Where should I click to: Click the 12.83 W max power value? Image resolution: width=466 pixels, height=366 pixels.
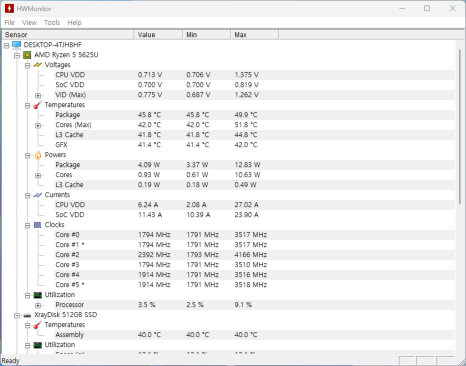point(247,165)
